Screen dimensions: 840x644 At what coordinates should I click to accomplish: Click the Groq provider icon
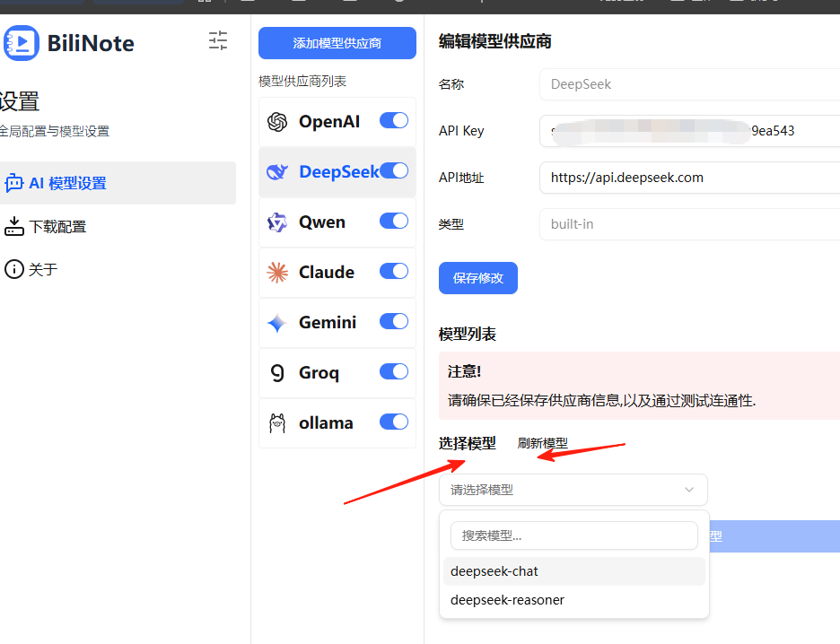pos(278,372)
